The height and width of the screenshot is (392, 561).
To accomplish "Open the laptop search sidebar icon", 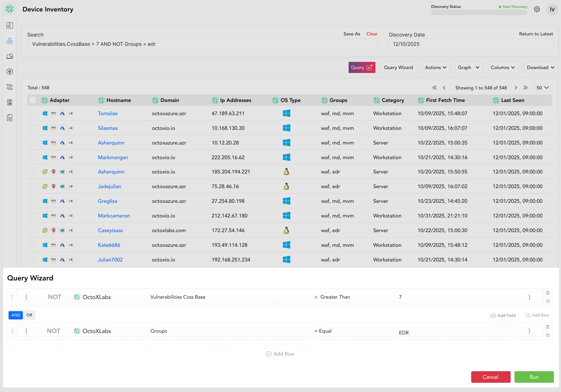I will coord(10,56).
